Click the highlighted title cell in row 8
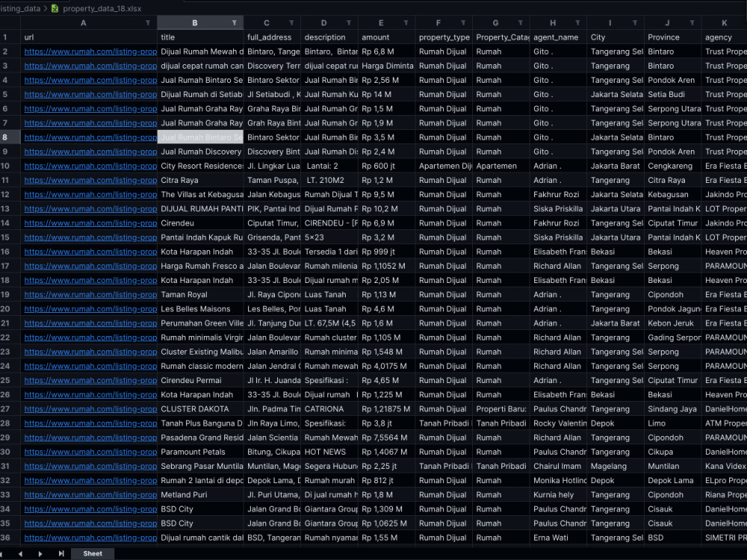The width and height of the screenshot is (747, 560). [x=200, y=137]
